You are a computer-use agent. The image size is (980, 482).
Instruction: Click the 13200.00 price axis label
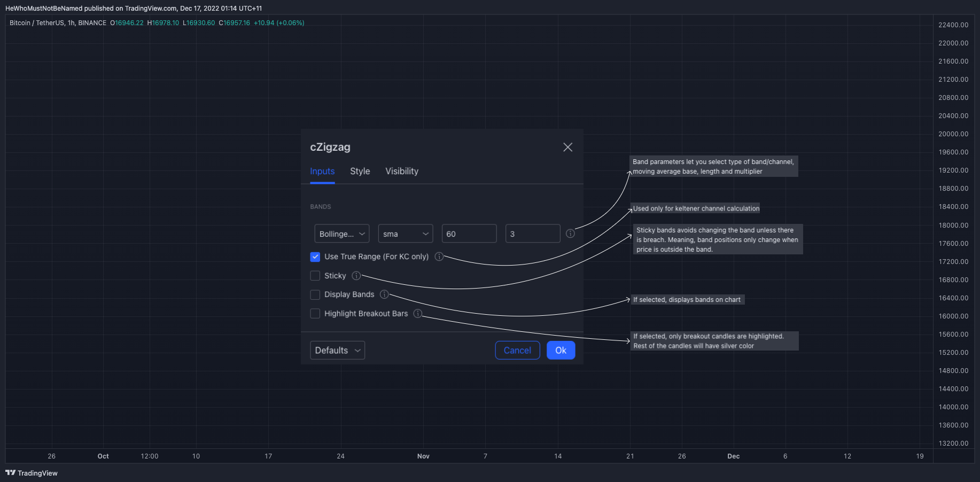[x=953, y=444]
